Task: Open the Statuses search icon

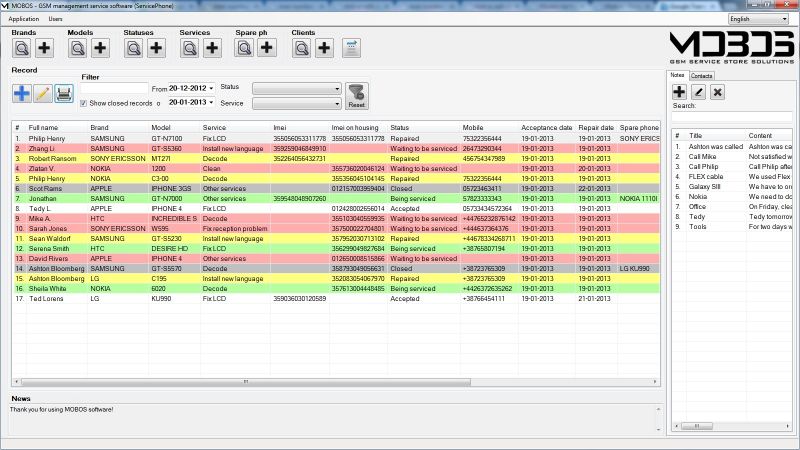Action: coord(134,48)
